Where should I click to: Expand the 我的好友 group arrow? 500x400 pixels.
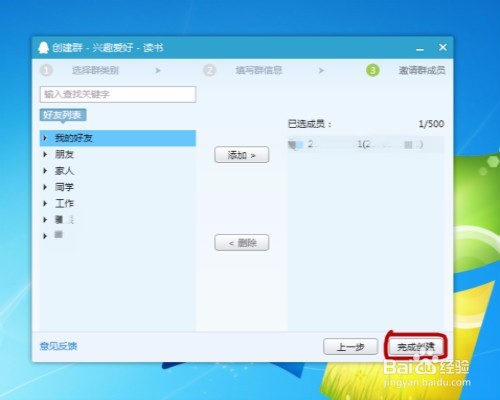[x=45, y=138]
